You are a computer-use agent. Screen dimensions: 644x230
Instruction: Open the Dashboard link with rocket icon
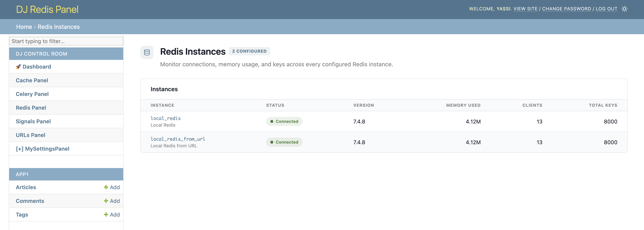[33, 67]
